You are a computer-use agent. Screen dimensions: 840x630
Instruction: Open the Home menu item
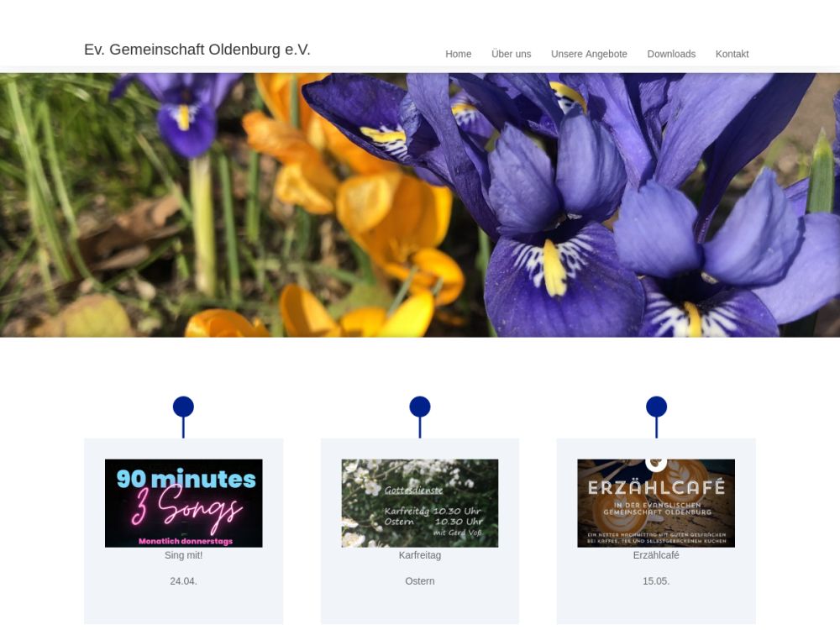(x=458, y=54)
